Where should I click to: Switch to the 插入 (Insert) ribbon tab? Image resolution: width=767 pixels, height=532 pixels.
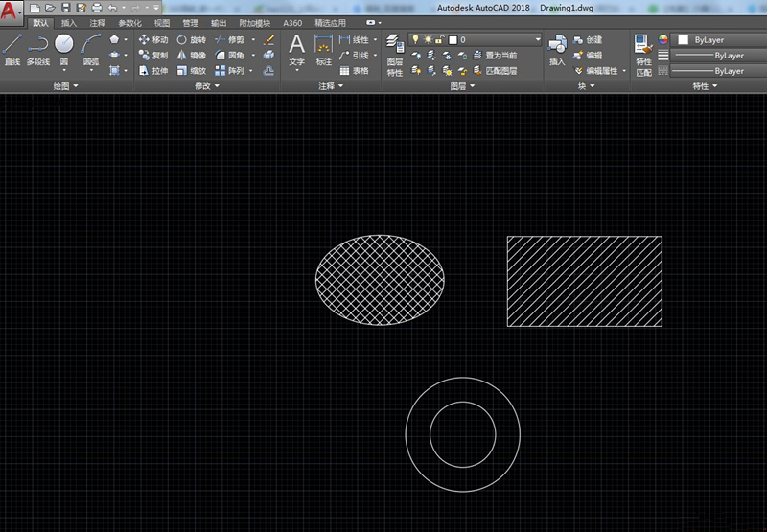pos(69,22)
